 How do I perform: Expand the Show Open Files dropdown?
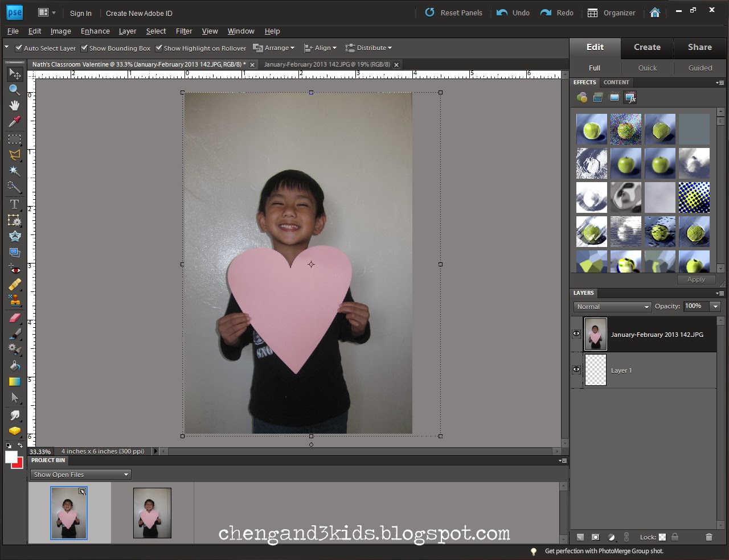[80, 475]
